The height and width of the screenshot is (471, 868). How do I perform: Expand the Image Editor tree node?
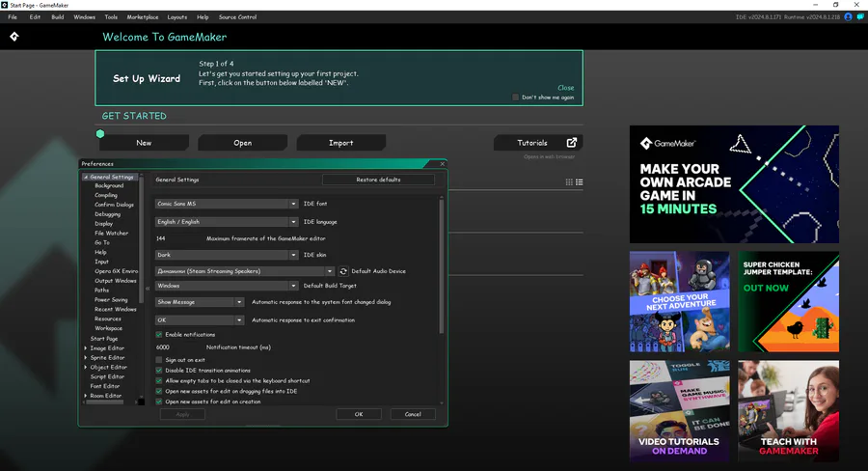(86, 348)
